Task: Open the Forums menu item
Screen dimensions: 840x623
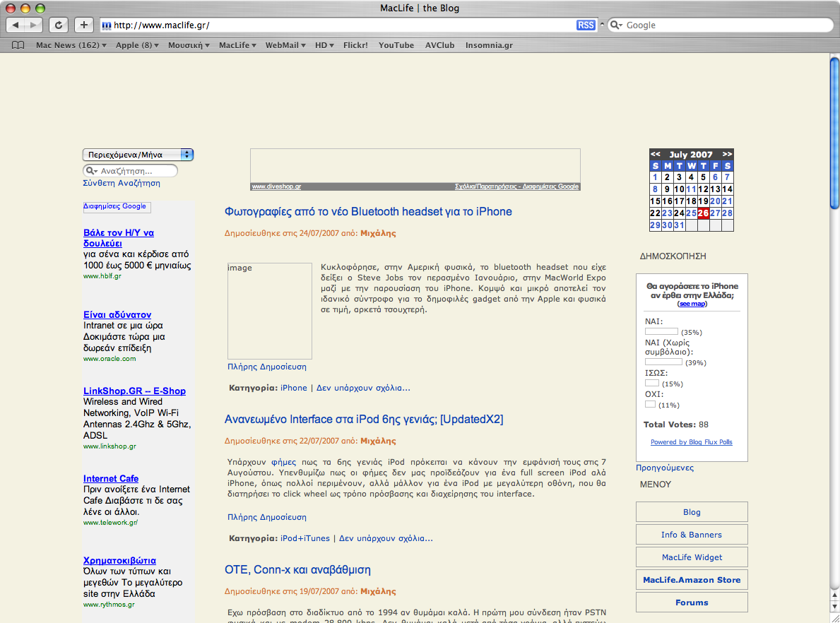Action: [x=692, y=602]
